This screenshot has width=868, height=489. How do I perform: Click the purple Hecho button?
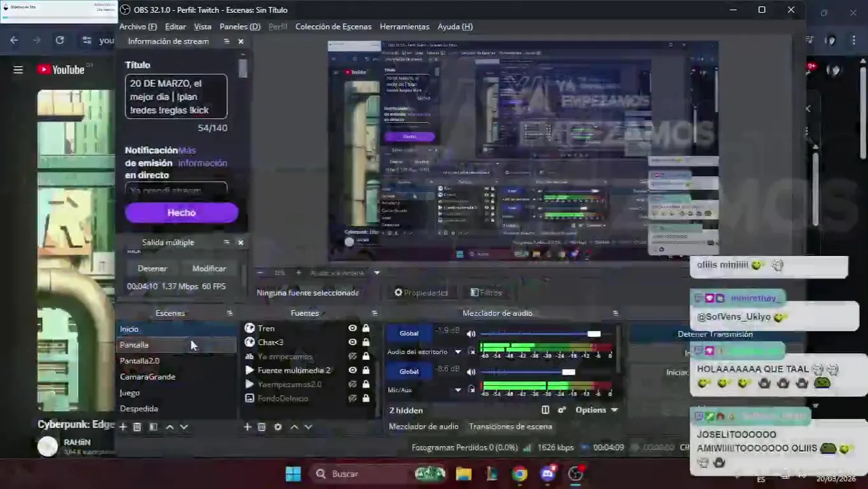[181, 213]
